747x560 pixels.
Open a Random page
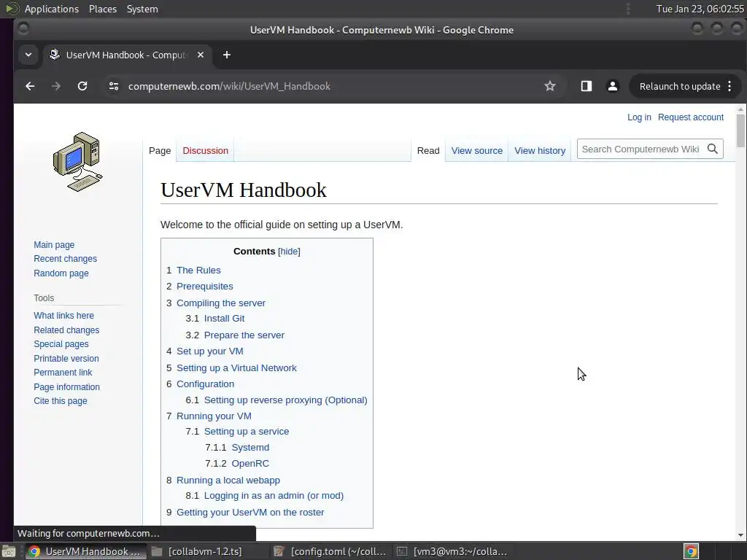(61, 273)
